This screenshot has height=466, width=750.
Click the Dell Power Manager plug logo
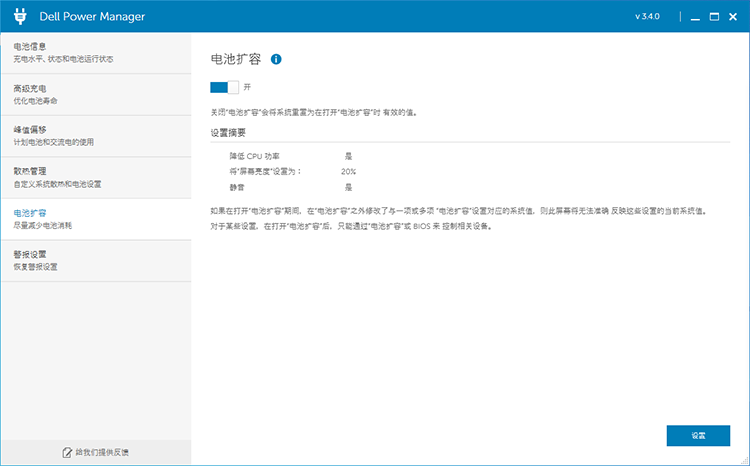click(20, 16)
